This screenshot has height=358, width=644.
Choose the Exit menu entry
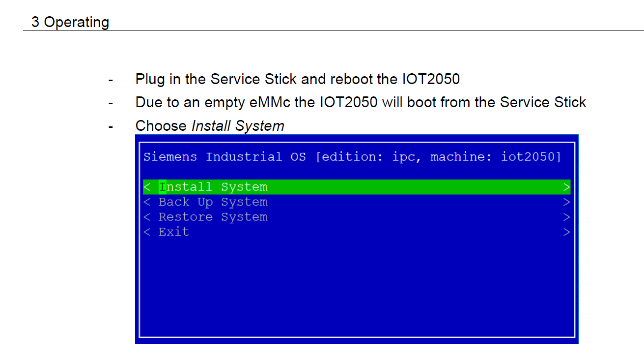point(357,232)
